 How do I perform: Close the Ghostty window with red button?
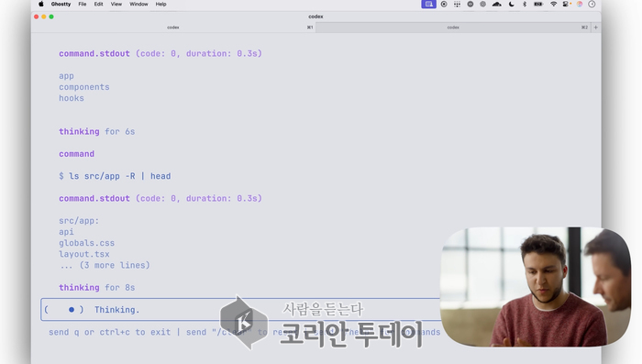click(x=37, y=17)
